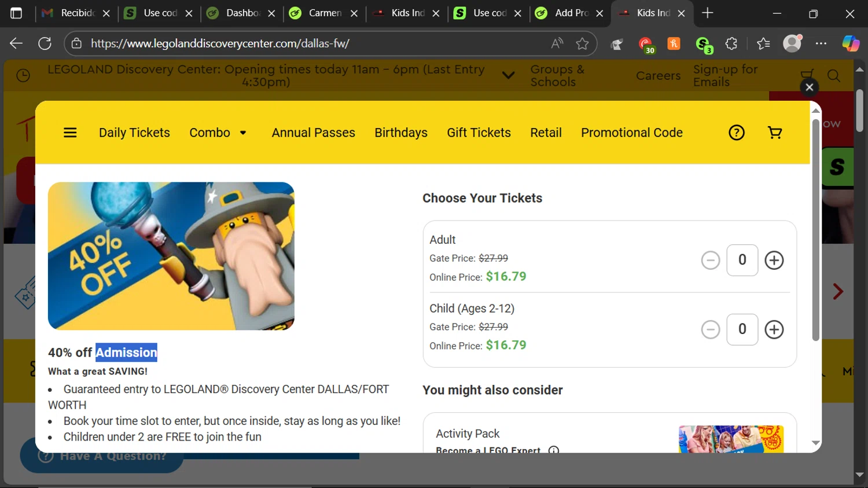The width and height of the screenshot is (868, 488).
Task: Open the rocket-like extension icon
Action: pyautogui.click(x=617, y=43)
